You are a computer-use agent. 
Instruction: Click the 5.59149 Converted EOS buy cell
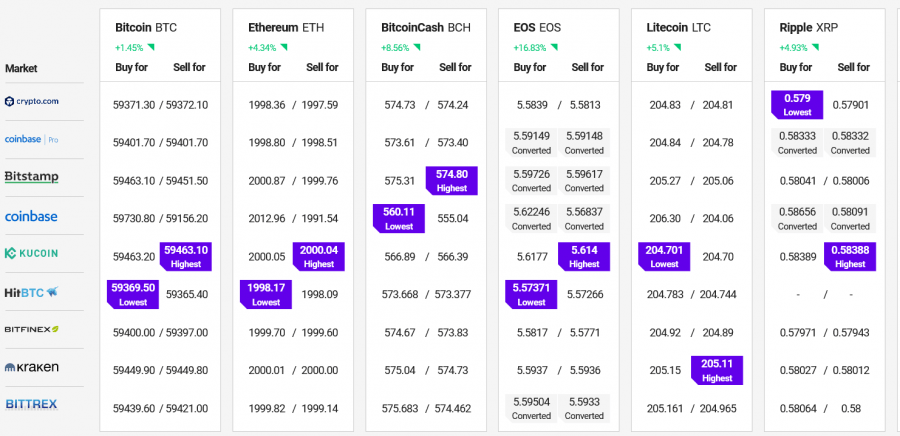[532, 143]
